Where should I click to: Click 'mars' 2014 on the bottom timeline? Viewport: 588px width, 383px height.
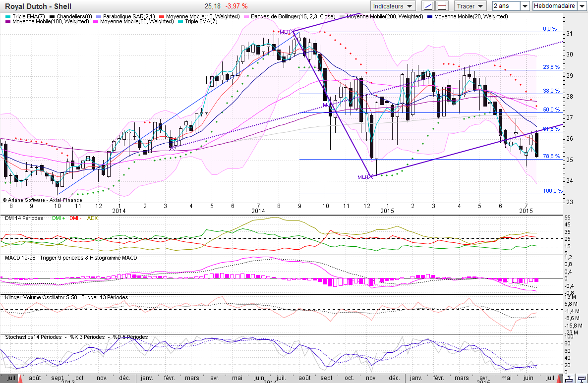click(192, 378)
